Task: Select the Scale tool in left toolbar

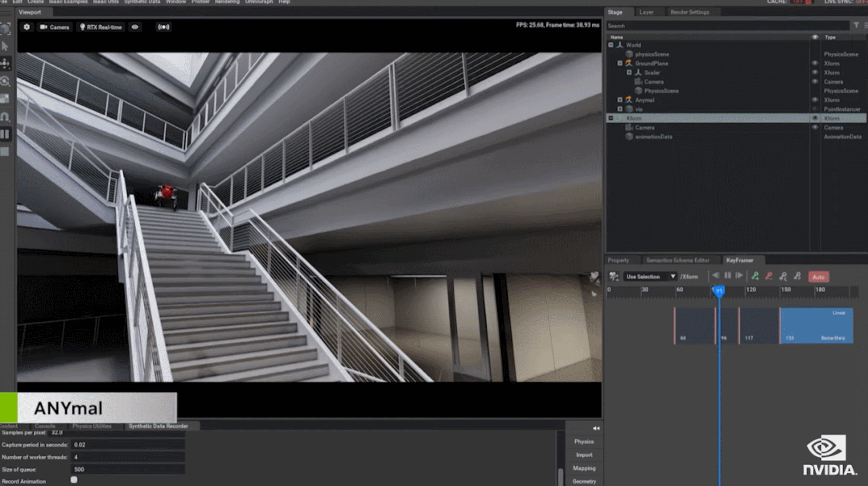Action: 6,98
